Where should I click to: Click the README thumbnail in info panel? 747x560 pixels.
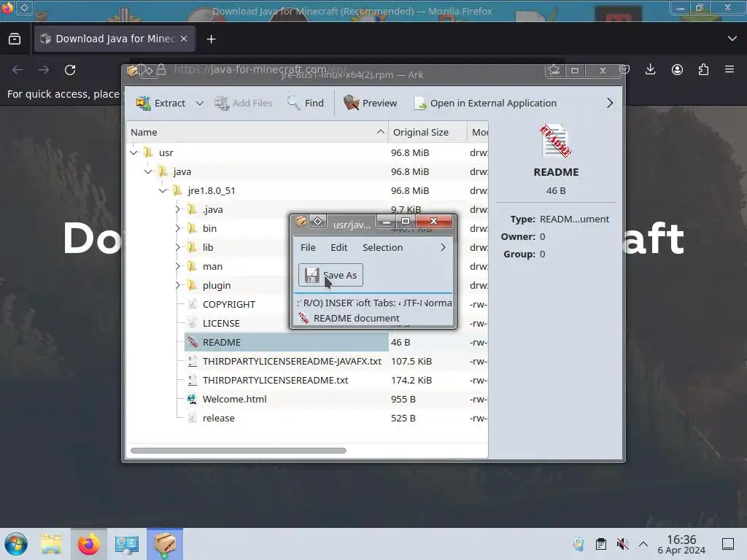(x=555, y=141)
